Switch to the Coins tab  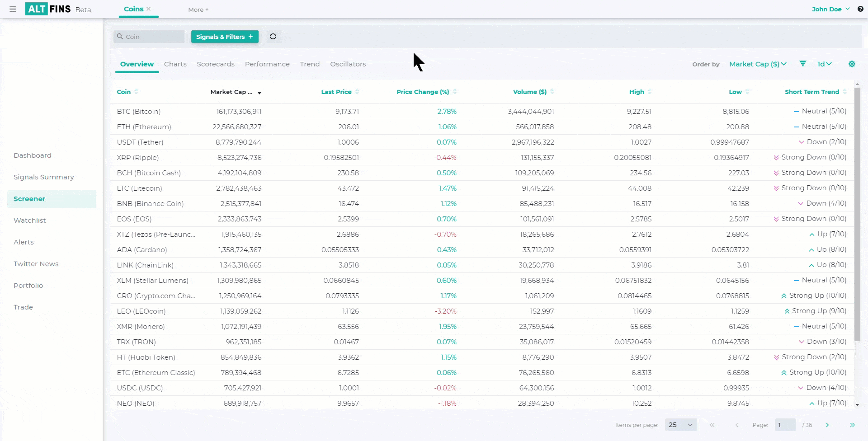click(x=133, y=9)
